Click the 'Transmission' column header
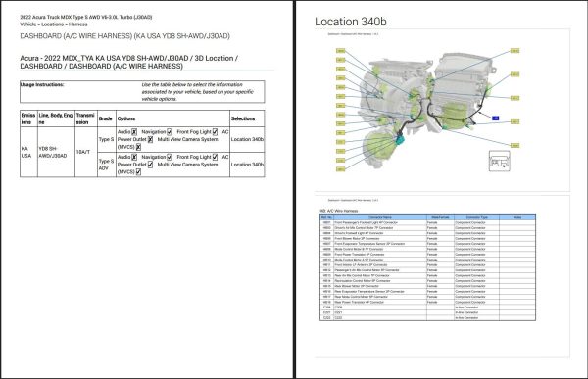This screenshot has height=379, width=588. tap(85, 118)
